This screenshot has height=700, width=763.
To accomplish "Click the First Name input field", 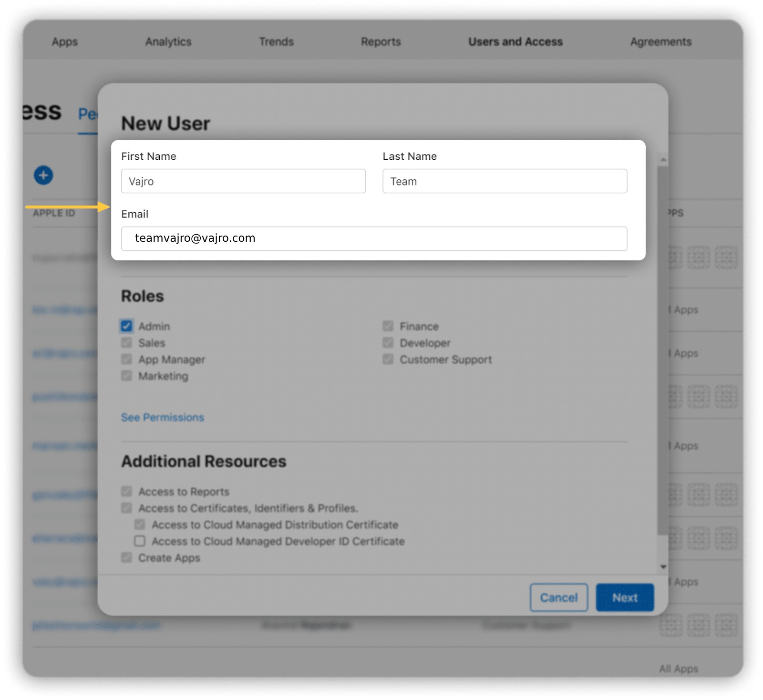I will pos(244,181).
